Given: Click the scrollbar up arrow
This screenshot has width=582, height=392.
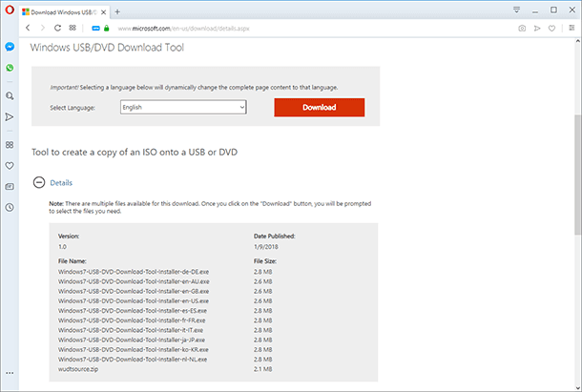Looking at the screenshot, I should click(x=577, y=41).
